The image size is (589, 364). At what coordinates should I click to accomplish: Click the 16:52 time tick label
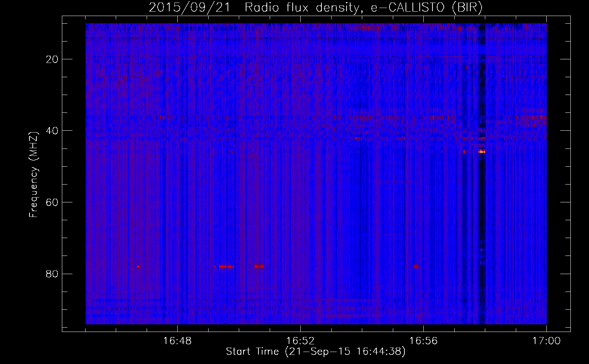pyautogui.click(x=300, y=341)
